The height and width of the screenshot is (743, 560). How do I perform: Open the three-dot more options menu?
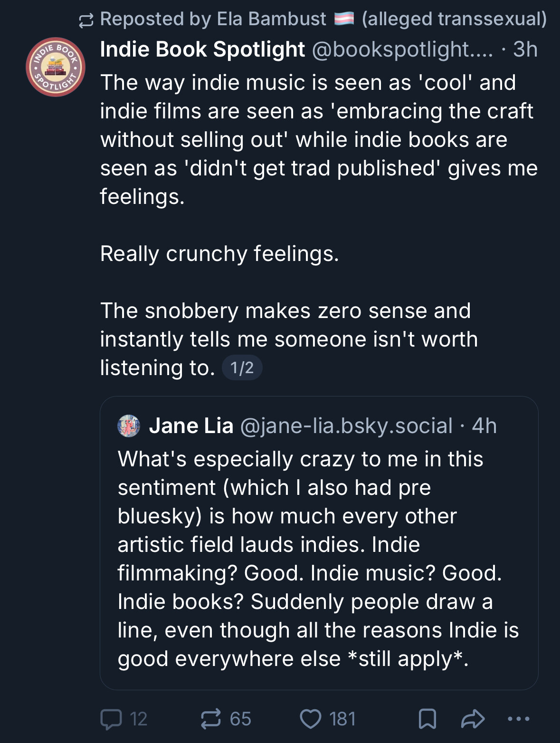pos(519,719)
